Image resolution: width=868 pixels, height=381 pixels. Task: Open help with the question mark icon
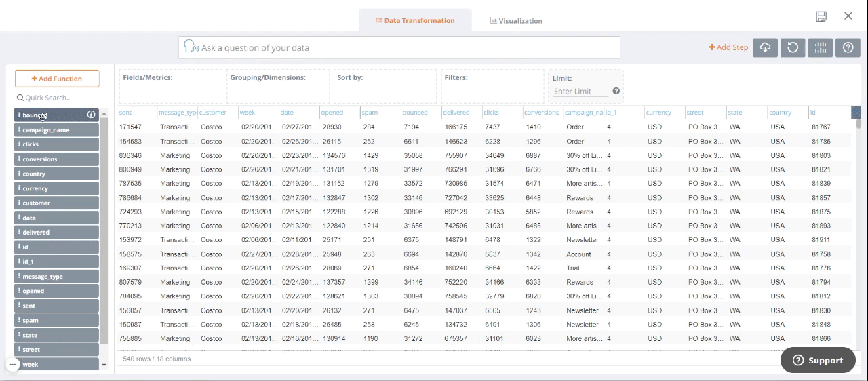tap(848, 47)
